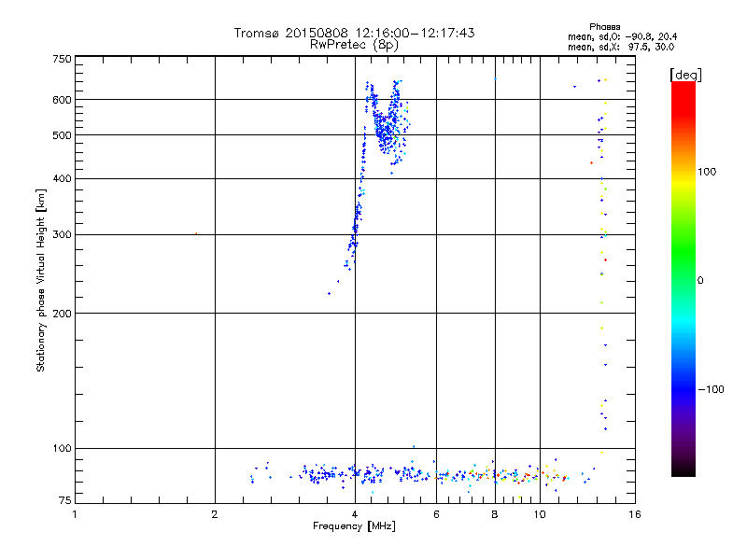
Task: Select the mean, sd,X: 97.5, 30.0 line
Action: click(621, 47)
